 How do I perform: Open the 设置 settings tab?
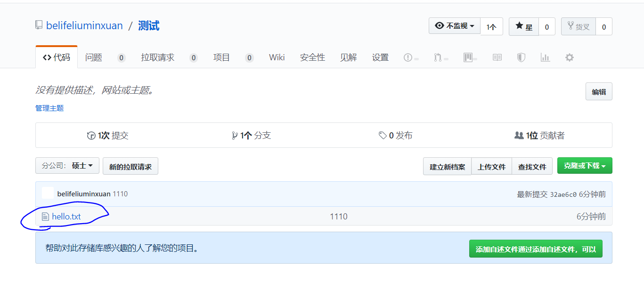(380, 57)
